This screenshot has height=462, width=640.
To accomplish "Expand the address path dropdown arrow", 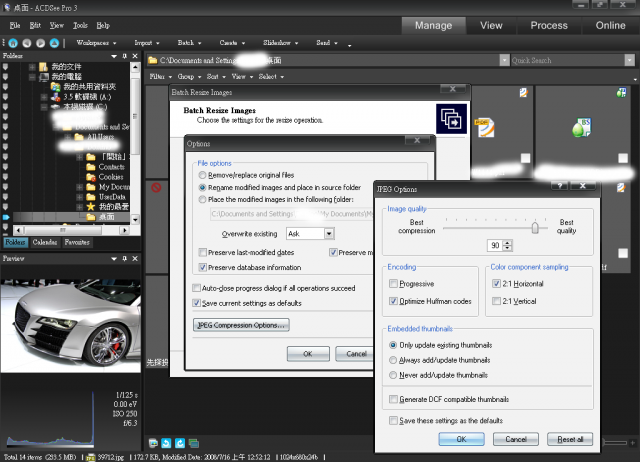I will tap(505, 60).
